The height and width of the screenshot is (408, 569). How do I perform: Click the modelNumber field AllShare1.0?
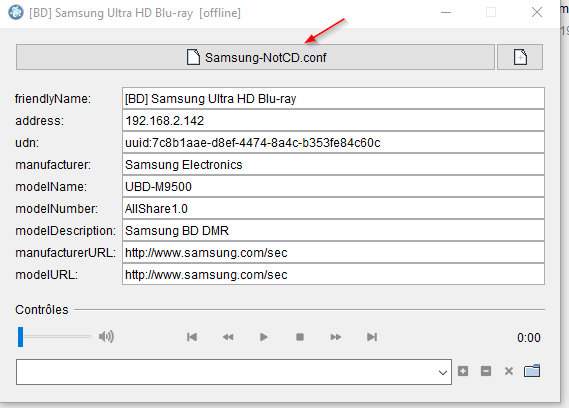click(333, 209)
